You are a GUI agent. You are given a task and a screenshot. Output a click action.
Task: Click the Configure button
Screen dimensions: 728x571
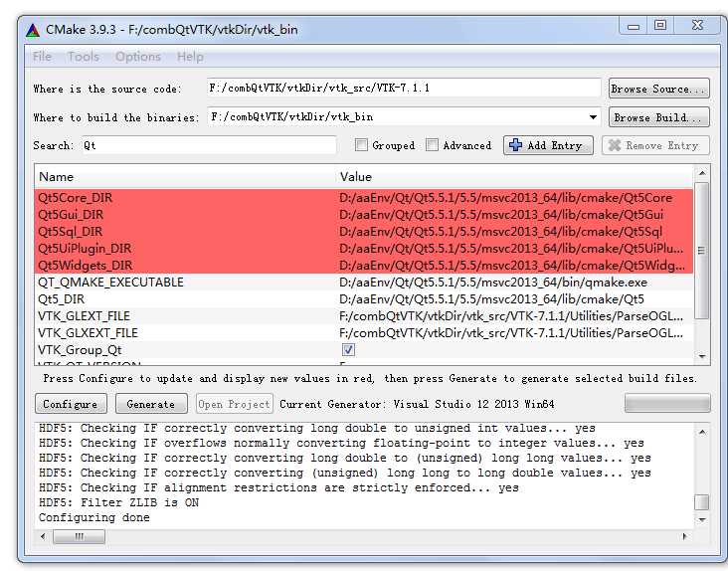coord(71,404)
